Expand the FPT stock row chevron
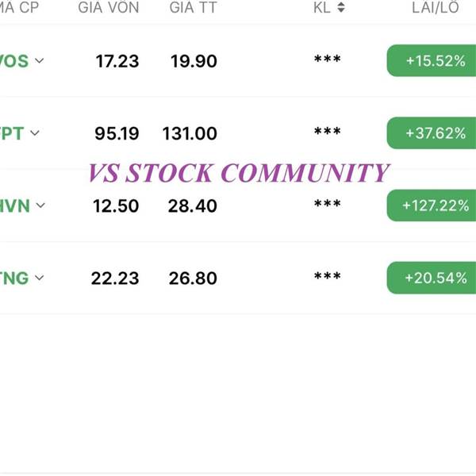This screenshot has width=476, height=476. click(x=35, y=133)
